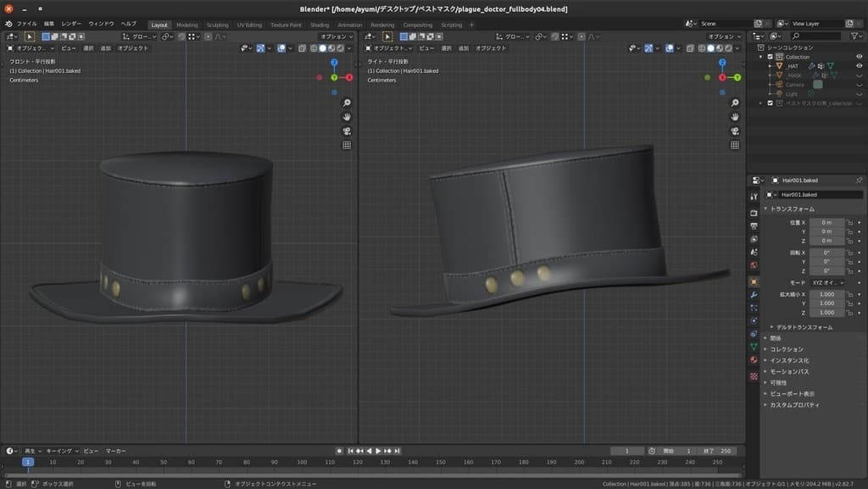Open the rotation モード XYZ dropdown
Image resolution: width=868 pixels, height=489 pixels.
coord(827,282)
